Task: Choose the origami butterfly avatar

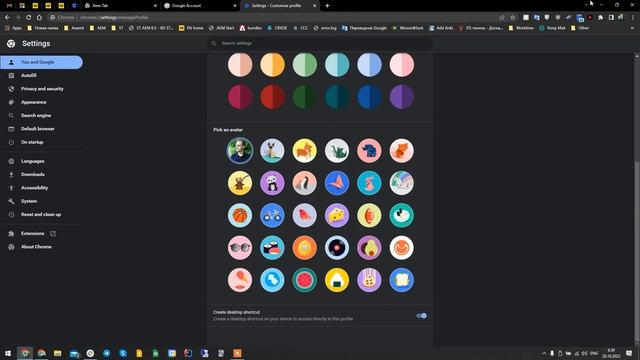Action: pos(337,183)
